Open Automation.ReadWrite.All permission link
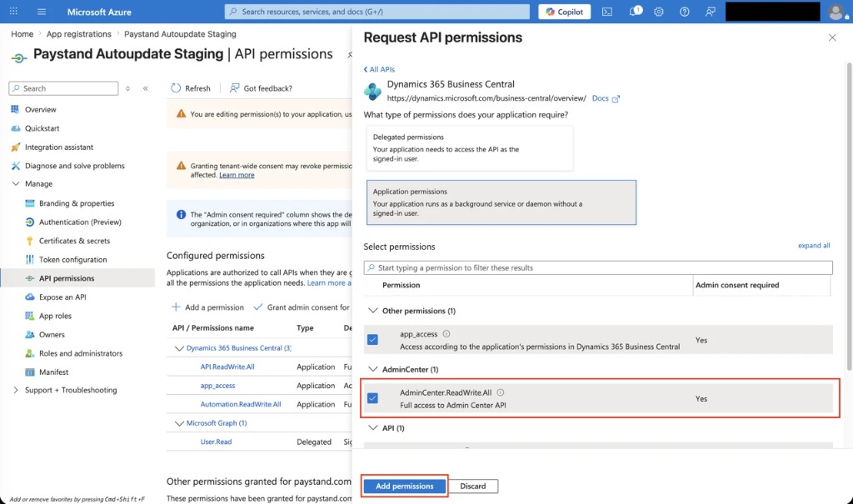 click(241, 404)
